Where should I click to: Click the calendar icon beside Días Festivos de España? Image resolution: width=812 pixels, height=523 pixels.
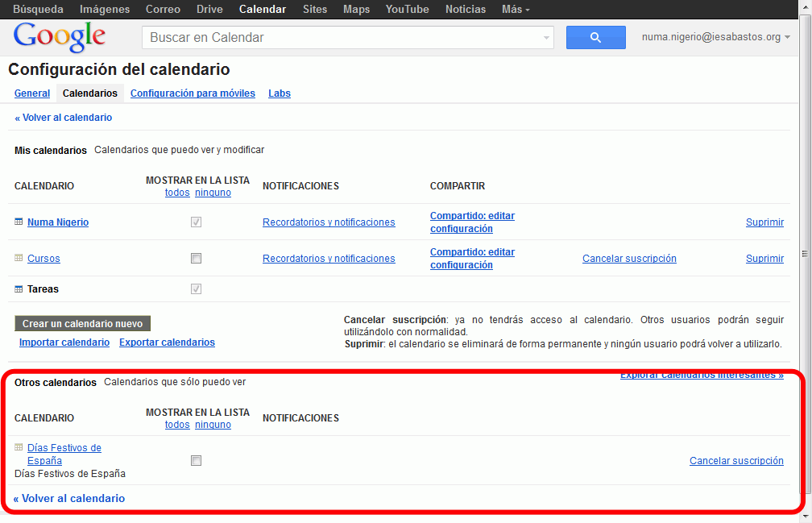19,447
